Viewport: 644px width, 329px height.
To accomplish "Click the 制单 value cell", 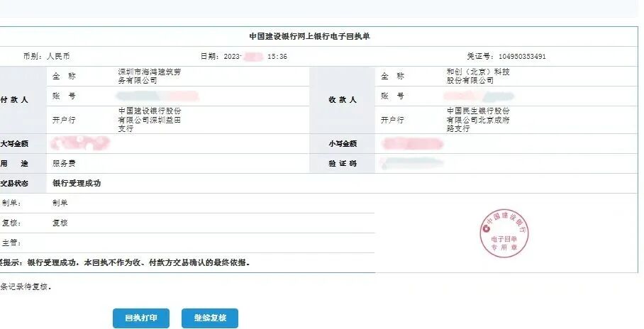I will tap(60, 203).
